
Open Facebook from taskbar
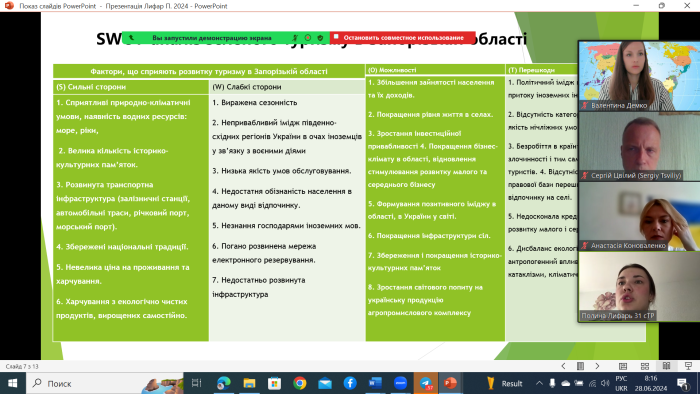click(350, 383)
